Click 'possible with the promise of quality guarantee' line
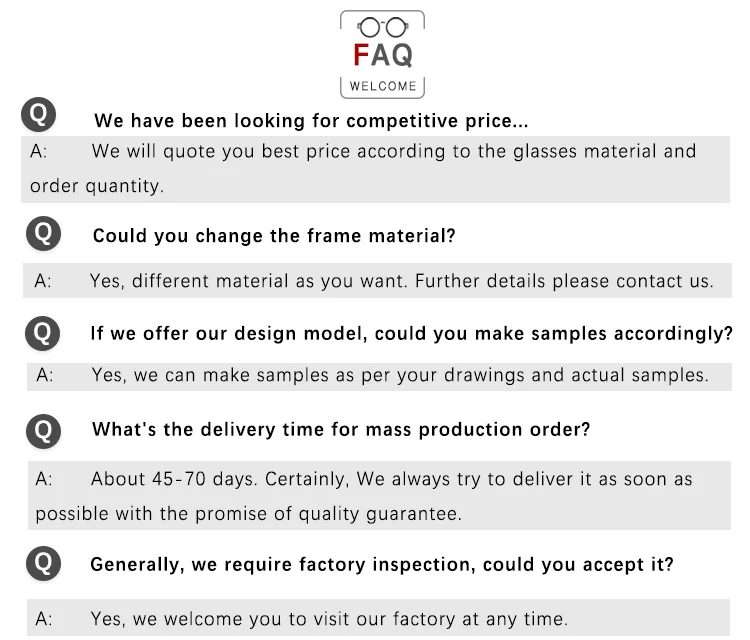 tap(248, 514)
